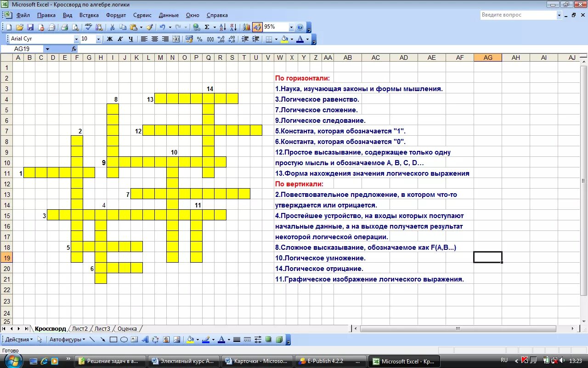
Task: Apply the currency format icon
Action: point(189,39)
